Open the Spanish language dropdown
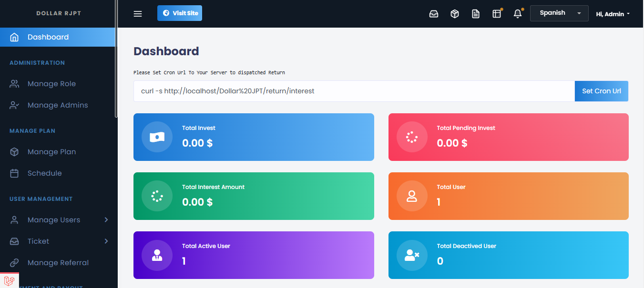Screen dimensions: 644x288 (x=559, y=13)
